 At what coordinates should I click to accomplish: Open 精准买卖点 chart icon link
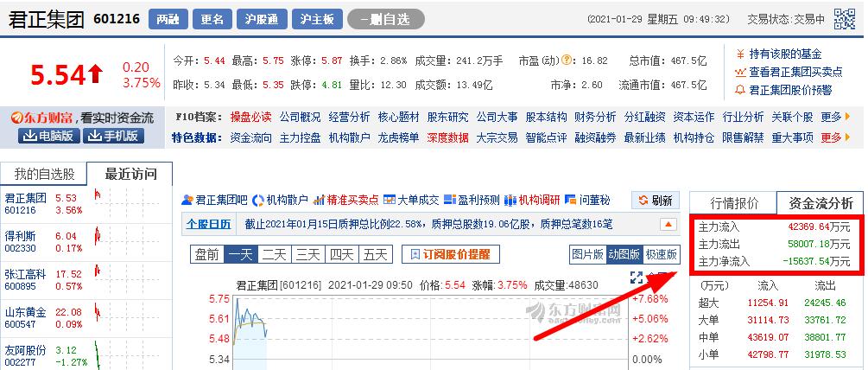pyautogui.click(x=346, y=200)
